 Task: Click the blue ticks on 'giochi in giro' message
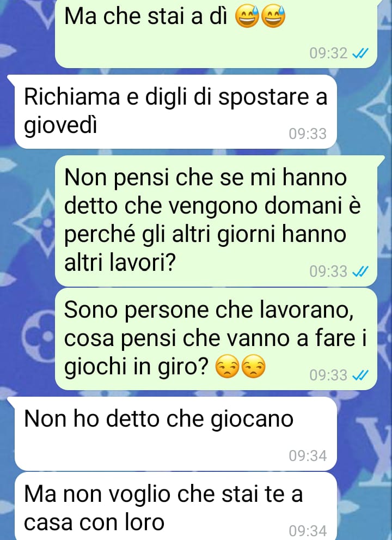360,375
